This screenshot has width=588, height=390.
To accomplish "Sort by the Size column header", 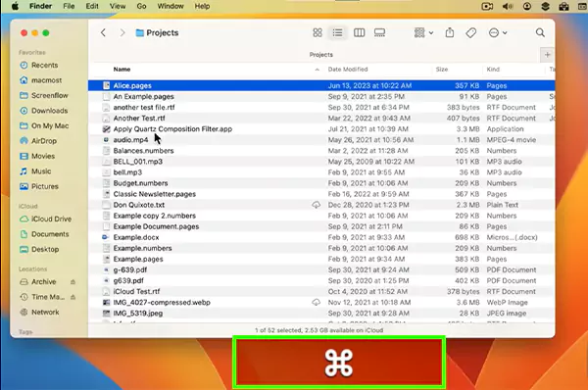I will 442,70.
